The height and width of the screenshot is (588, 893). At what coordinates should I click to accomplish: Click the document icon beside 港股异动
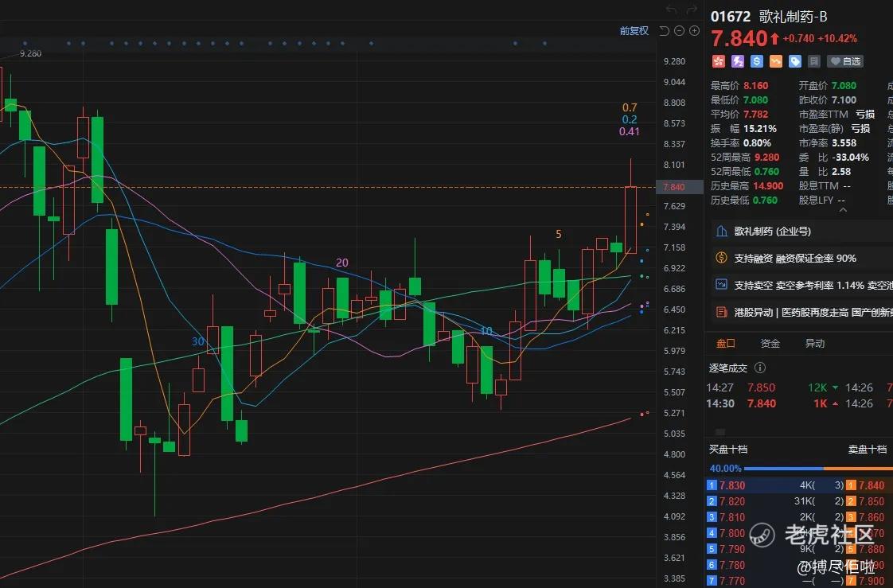tap(722, 312)
